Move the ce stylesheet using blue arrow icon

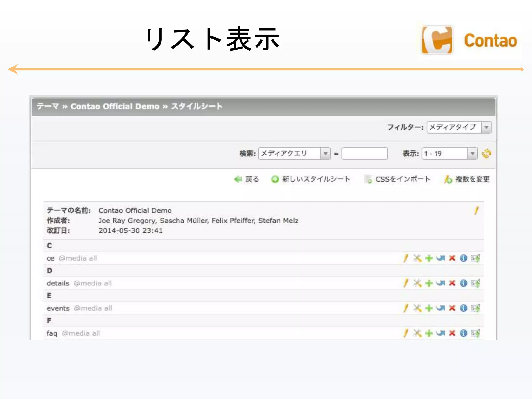point(440,258)
